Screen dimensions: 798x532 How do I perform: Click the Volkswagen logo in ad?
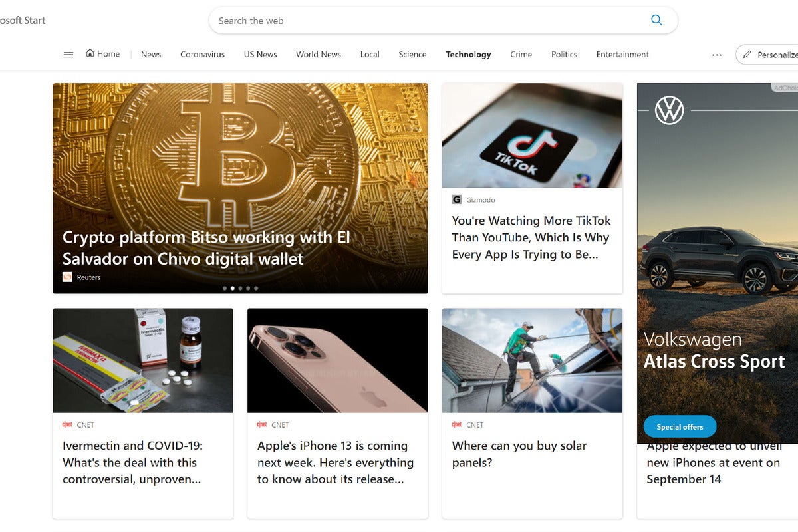669,110
